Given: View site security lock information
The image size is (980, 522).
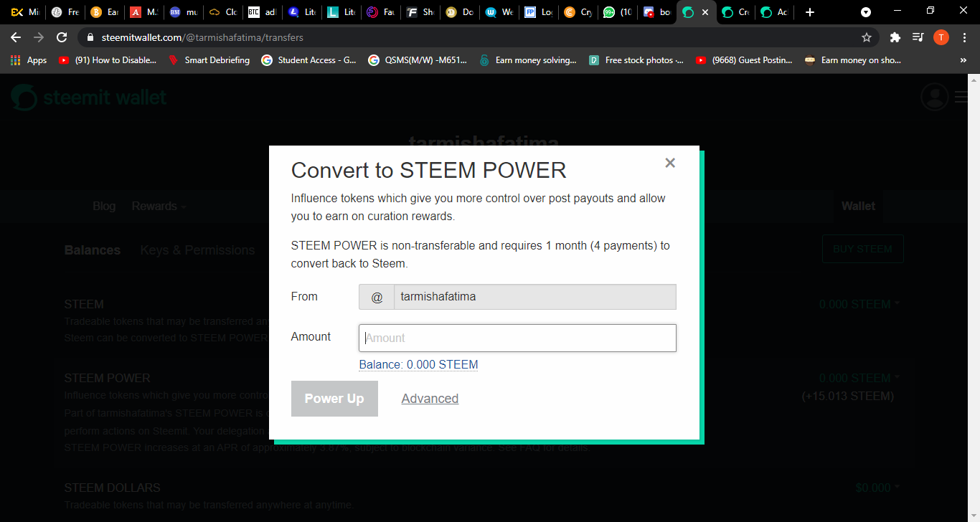Looking at the screenshot, I should pos(90,37).
